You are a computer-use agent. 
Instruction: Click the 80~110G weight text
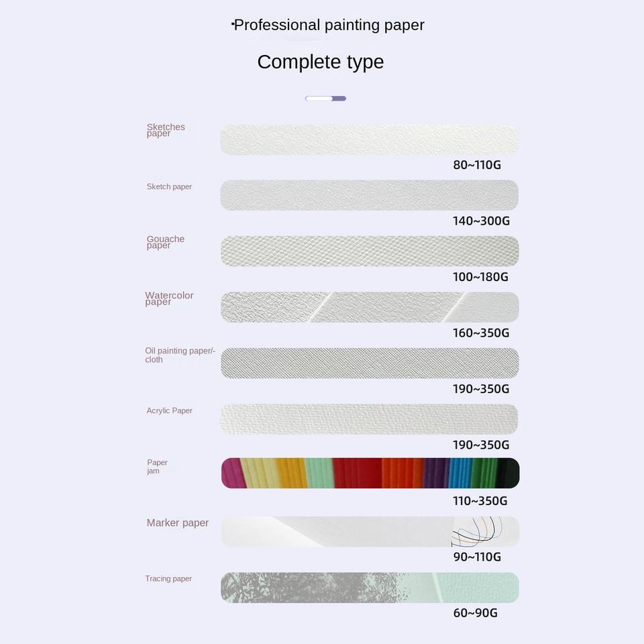click(x=477, y=165)
